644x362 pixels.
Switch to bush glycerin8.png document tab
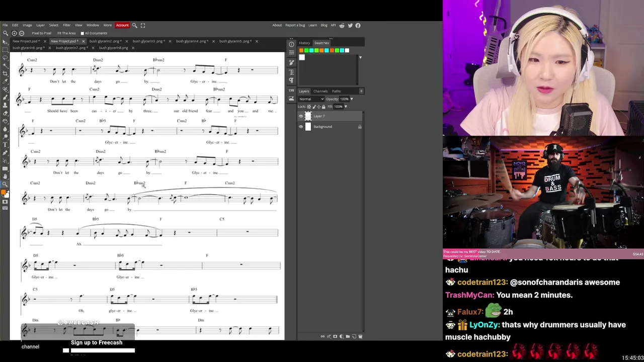pos(113,48)
